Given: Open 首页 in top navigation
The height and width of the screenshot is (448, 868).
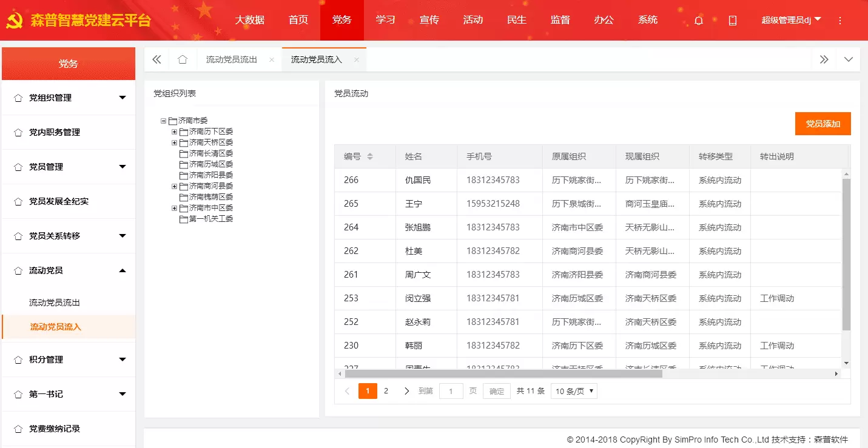Looking at the screenshot, I should 298,20.
